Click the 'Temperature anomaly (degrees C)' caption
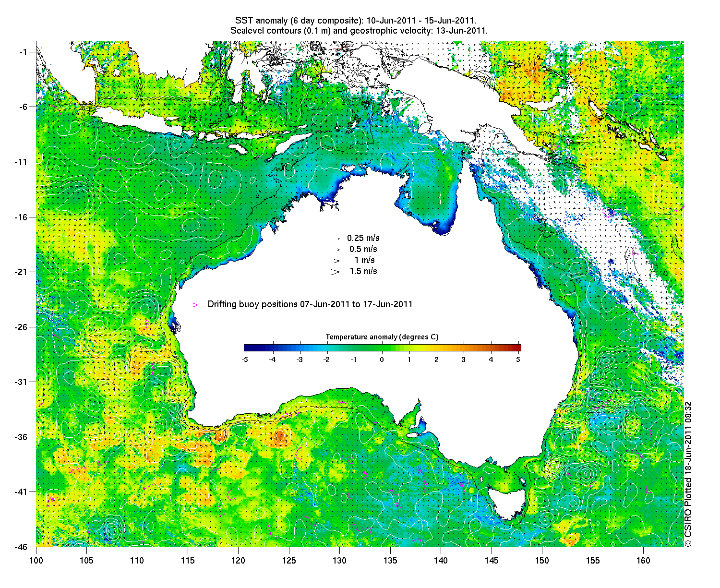This screenshot has width=720, height=588. (x=382, y=337)
